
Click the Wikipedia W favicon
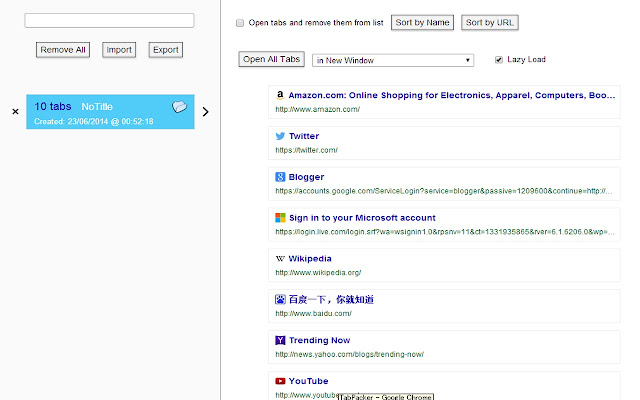280,259
